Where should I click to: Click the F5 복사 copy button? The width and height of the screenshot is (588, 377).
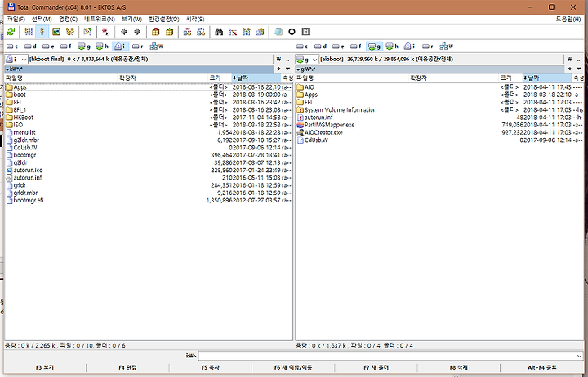[x=211, y=368]
